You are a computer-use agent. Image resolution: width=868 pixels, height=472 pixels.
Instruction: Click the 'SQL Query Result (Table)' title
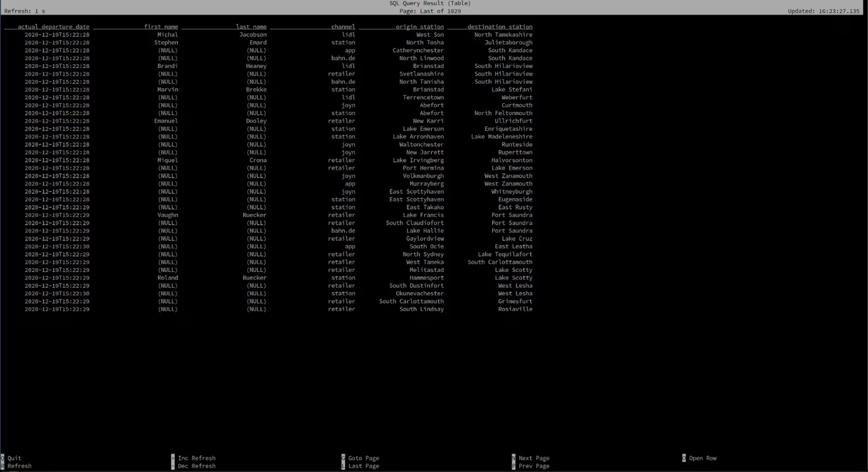[430, 3]
